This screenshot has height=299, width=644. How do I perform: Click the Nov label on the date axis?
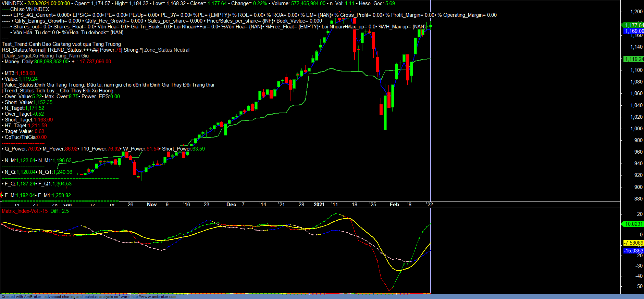tap(152, 205)
